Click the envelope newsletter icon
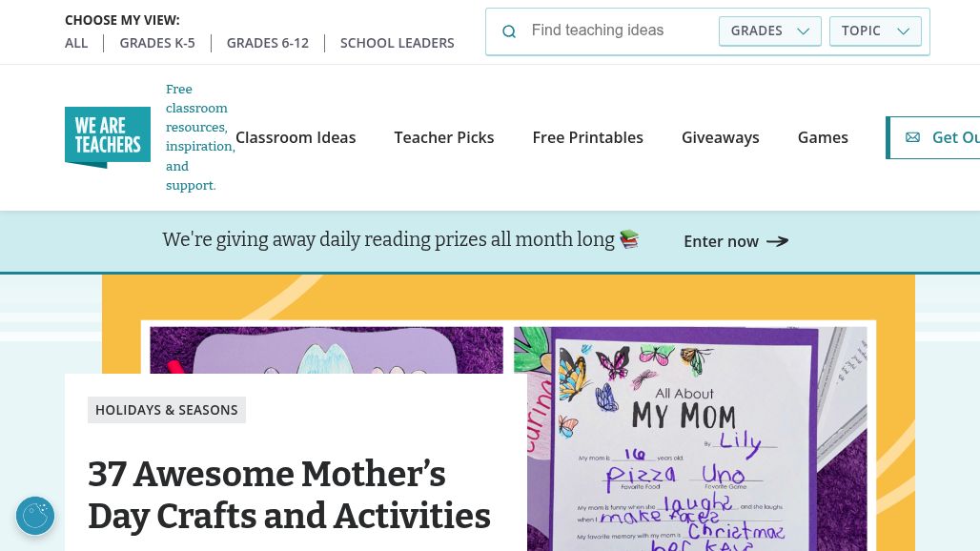Screen dimensions: 980x551 [x=912, y=137]
